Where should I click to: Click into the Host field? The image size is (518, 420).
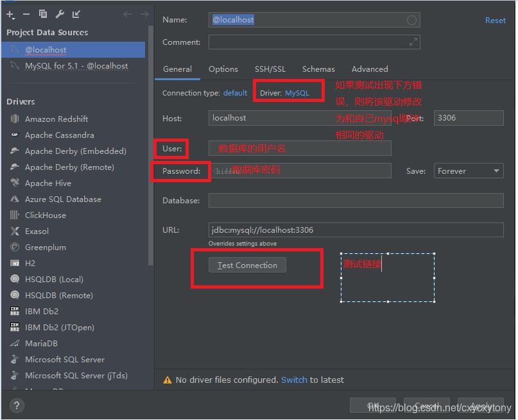(x=300, y=118)
